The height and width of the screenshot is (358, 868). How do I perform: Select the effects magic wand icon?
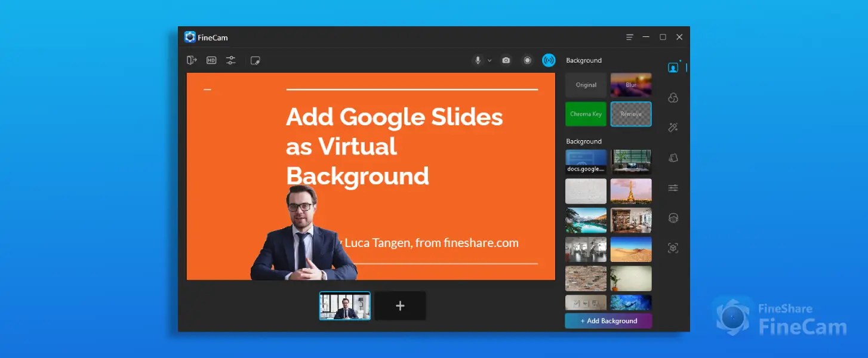point(673,127)
